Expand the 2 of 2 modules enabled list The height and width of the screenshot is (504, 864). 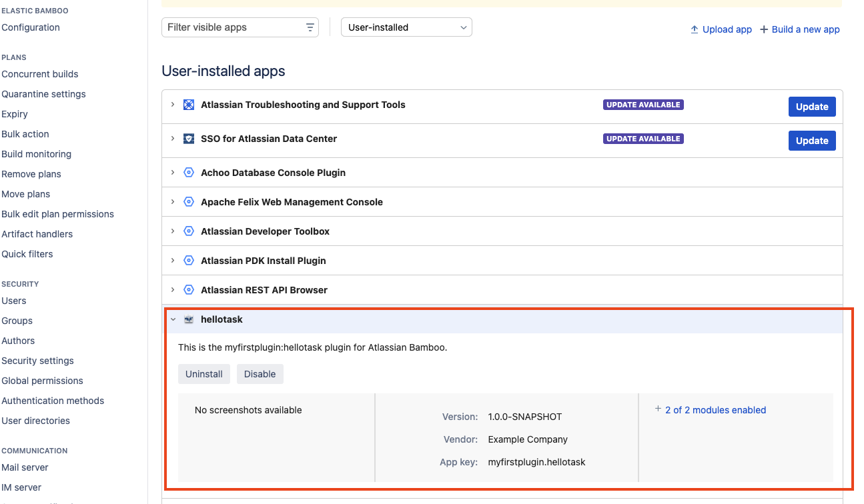tap(715, 410)
